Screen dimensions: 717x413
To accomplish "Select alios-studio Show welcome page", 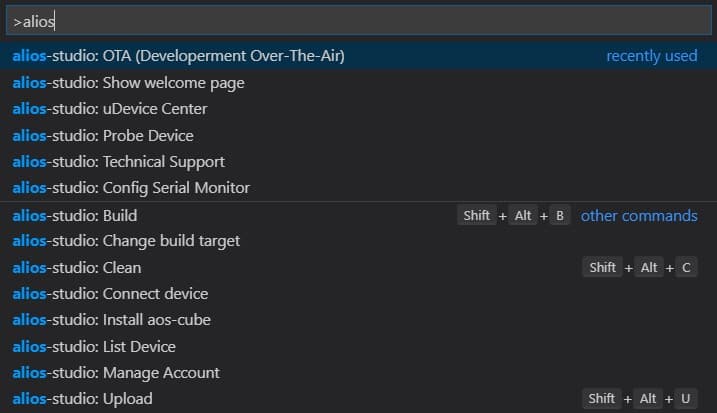I will [128, 82].
